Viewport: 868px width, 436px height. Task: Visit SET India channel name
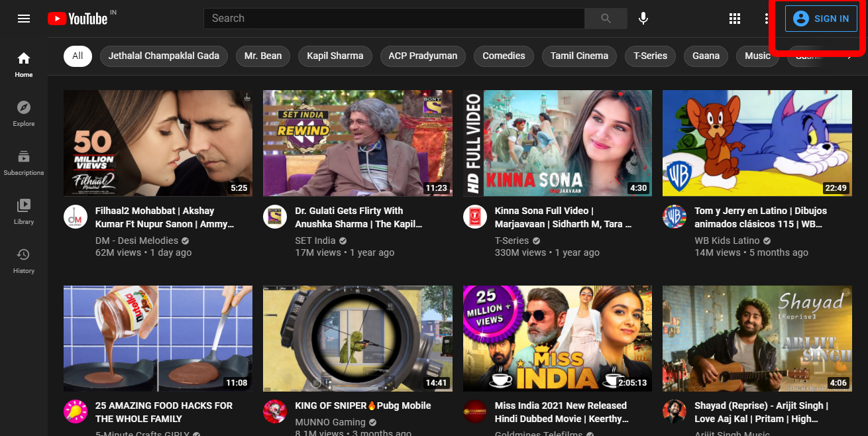click(x=315, y=241)
